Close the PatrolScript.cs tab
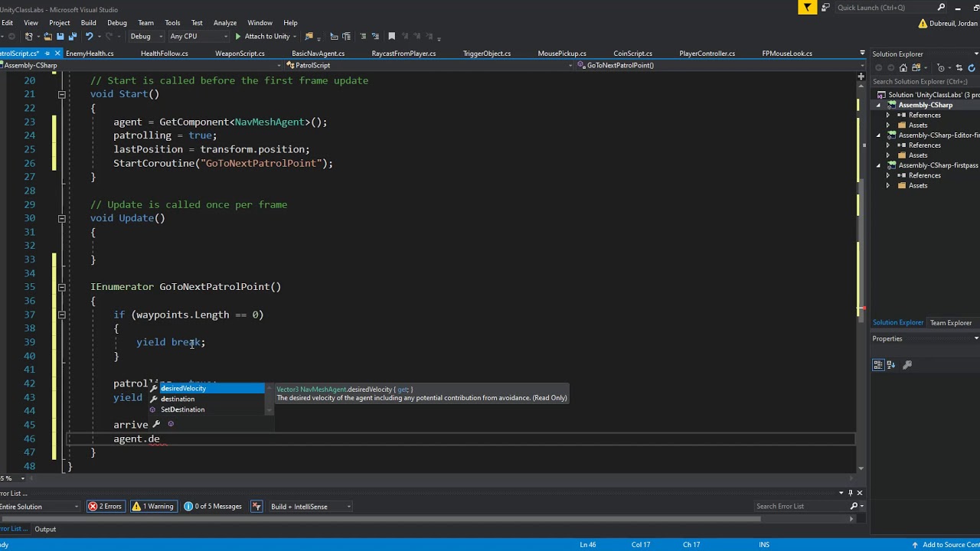980x551 pixels. [57, 54]
